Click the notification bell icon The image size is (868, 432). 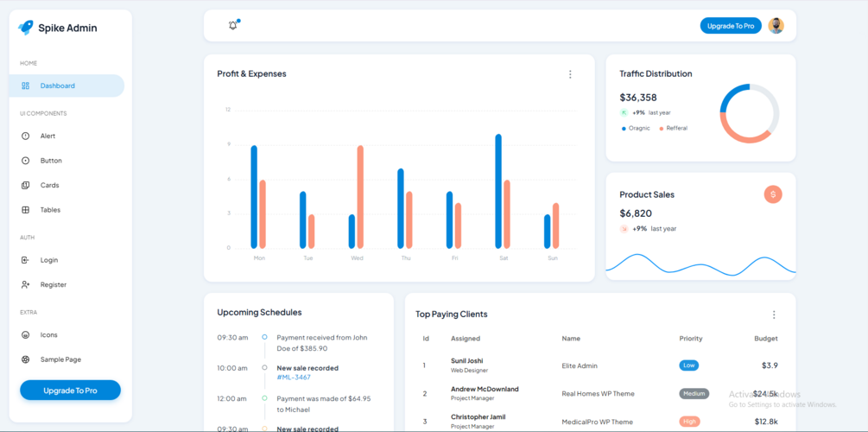click(233, 25)
